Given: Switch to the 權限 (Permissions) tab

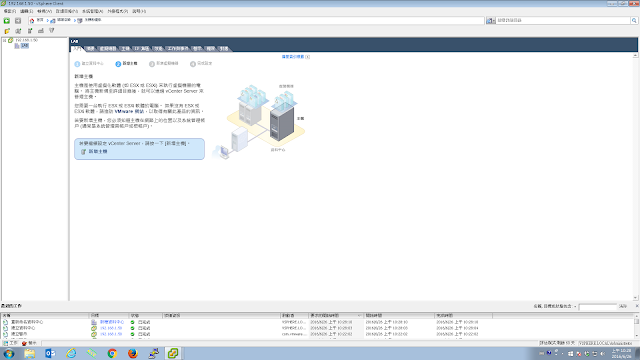Looking at the screenshot, I should click(x=211, y=49).
